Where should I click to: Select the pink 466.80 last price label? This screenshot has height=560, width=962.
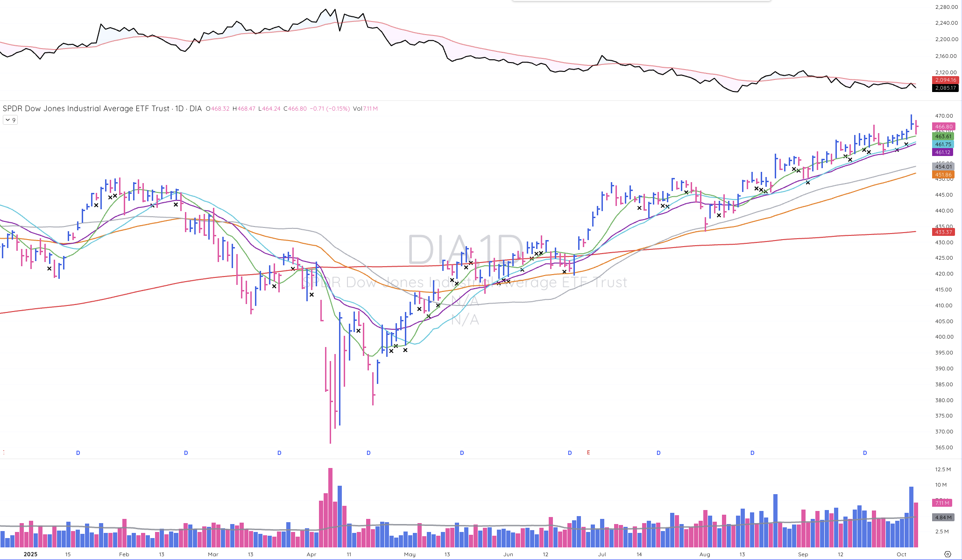(x=943, y=127)
